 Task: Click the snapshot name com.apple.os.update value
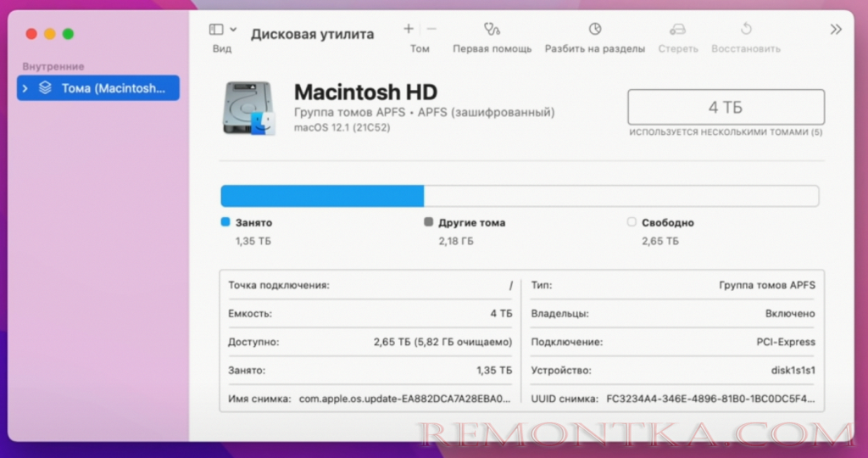pos(404,399)
